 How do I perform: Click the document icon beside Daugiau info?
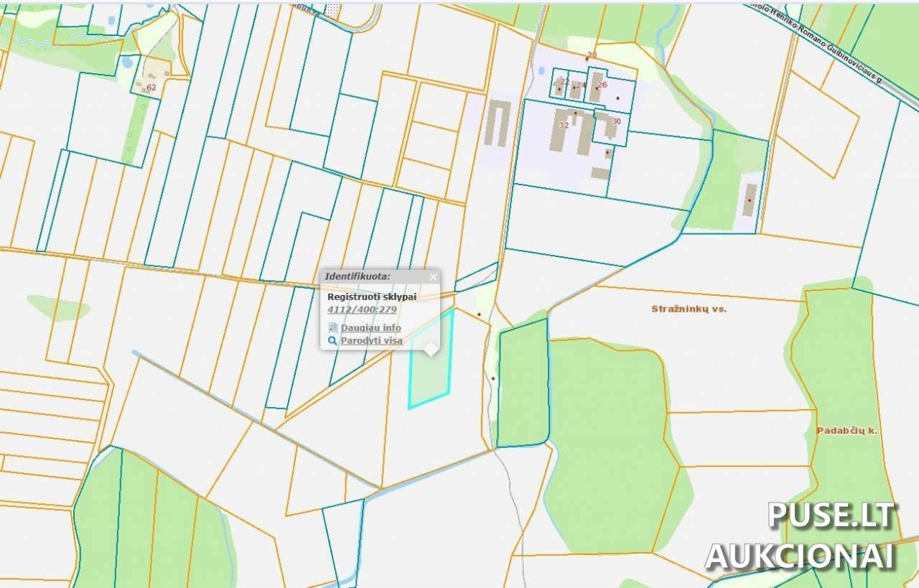(x=333, y=327)
